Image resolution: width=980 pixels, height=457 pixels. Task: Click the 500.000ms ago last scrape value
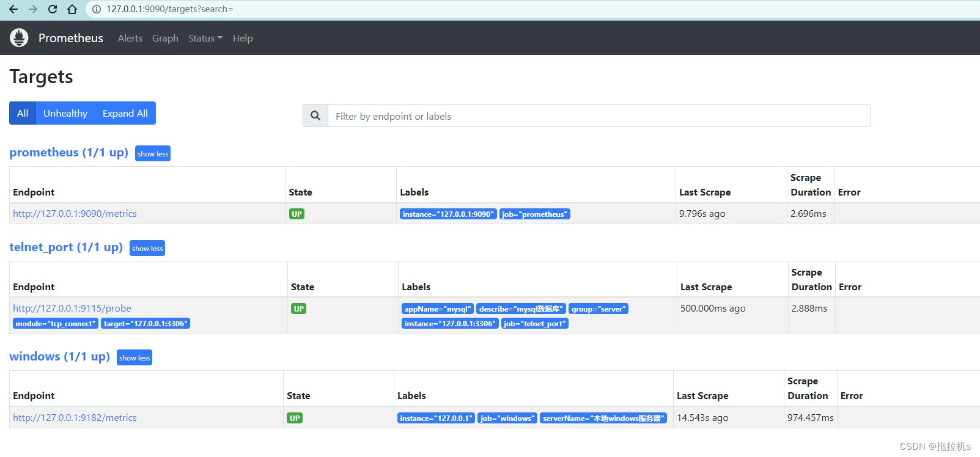[x=713, y=308]
